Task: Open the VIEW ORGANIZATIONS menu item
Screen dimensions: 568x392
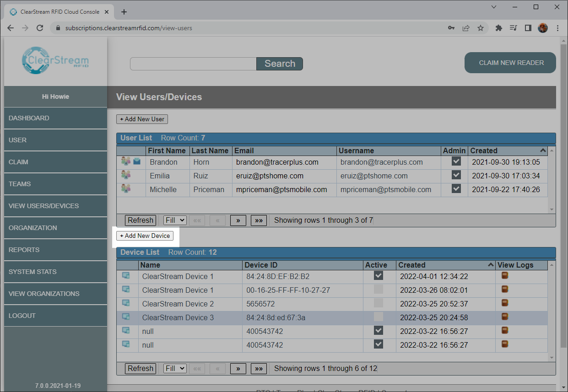Action: click(55, 294)
